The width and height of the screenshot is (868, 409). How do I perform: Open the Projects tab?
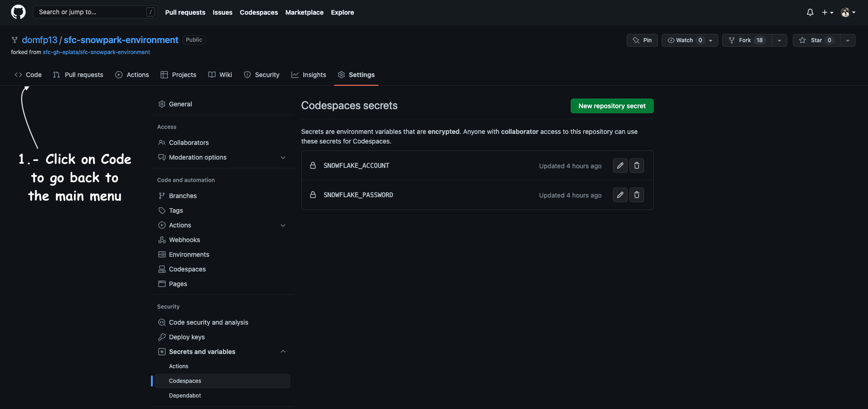[178, 75]
